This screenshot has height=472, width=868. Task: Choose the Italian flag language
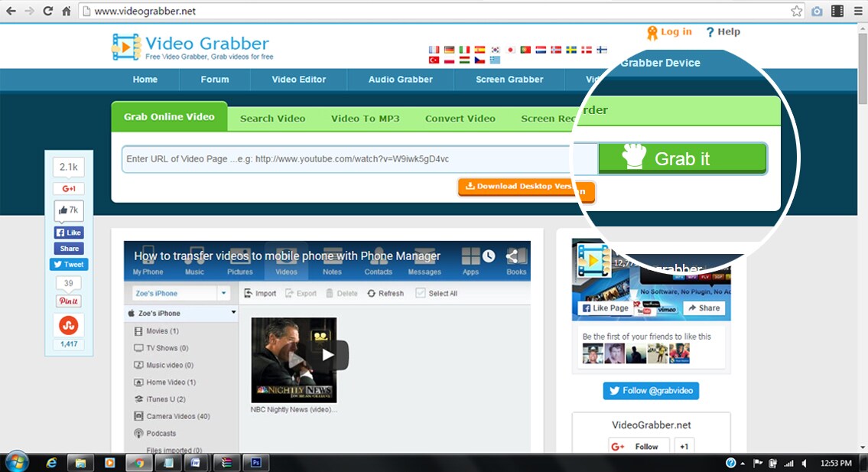click(x=464, y=50)
